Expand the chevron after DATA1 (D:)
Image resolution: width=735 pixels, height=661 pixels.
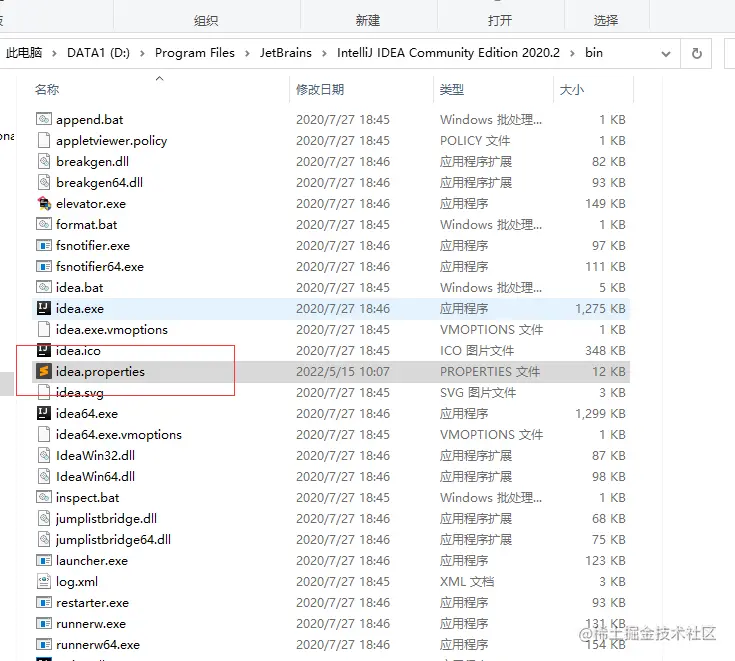pyautogui.click(x=142, y=53)
